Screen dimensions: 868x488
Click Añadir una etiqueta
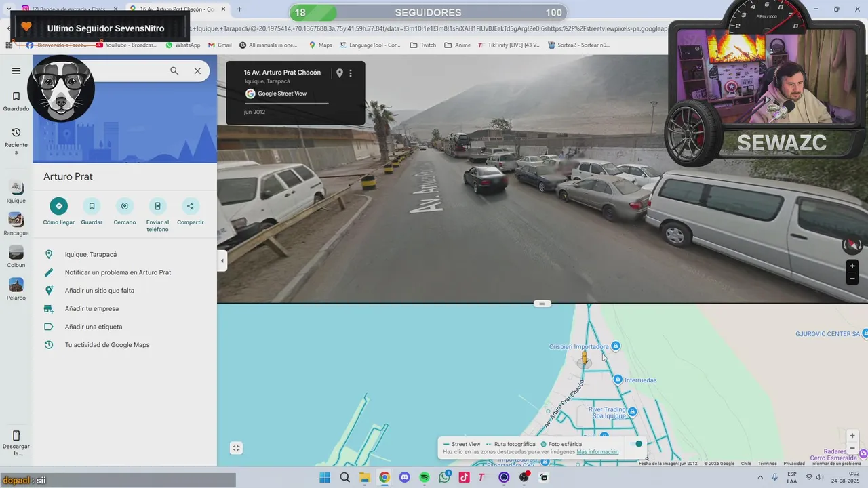click(x=125, y=327)
